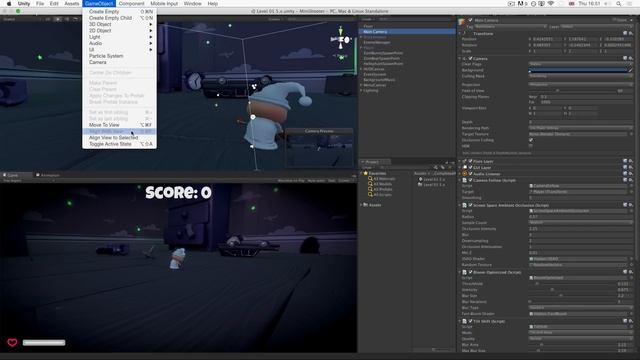Click the scene orientation gizmo
This screenshot has width=640, height=360.
point(341,40)
